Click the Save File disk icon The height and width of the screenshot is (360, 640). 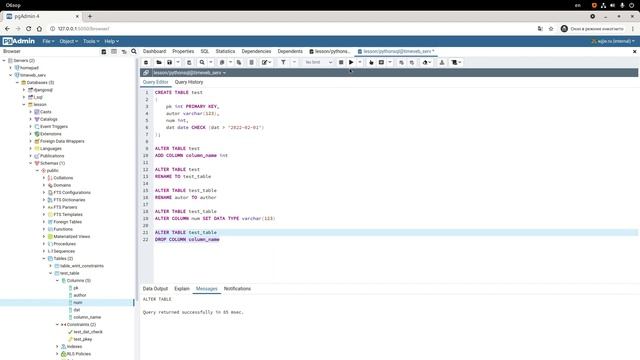(x=169, y=62)
